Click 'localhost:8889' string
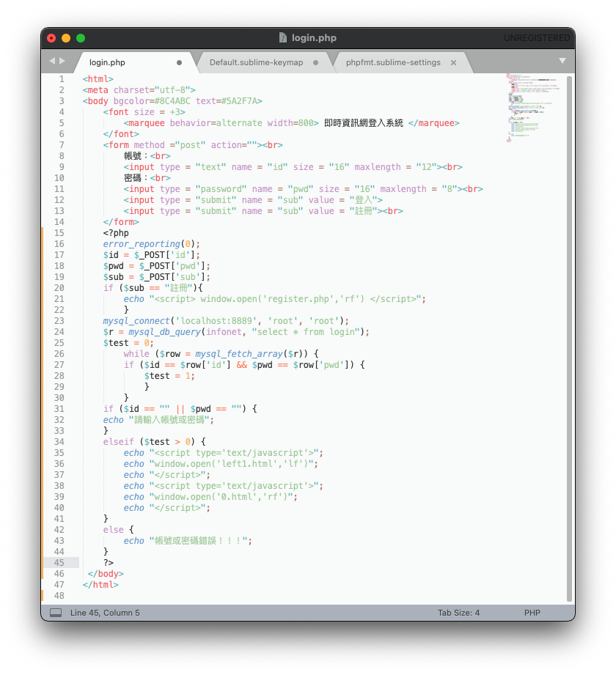This screenshot has height=675, width=616. click(216, 321)
